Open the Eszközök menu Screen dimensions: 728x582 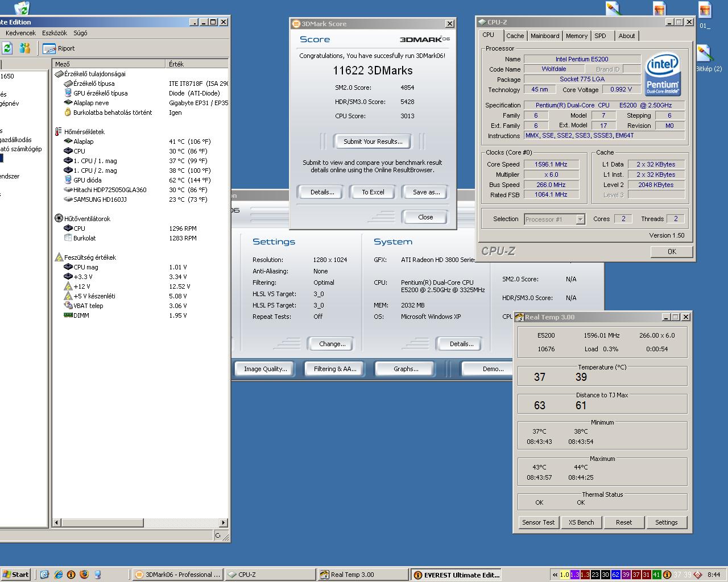click(55, 33)
